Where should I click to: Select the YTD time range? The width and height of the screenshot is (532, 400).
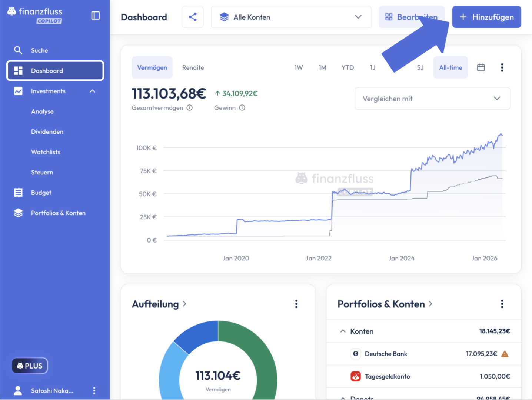pyautogui.click(x=348, y=67)
